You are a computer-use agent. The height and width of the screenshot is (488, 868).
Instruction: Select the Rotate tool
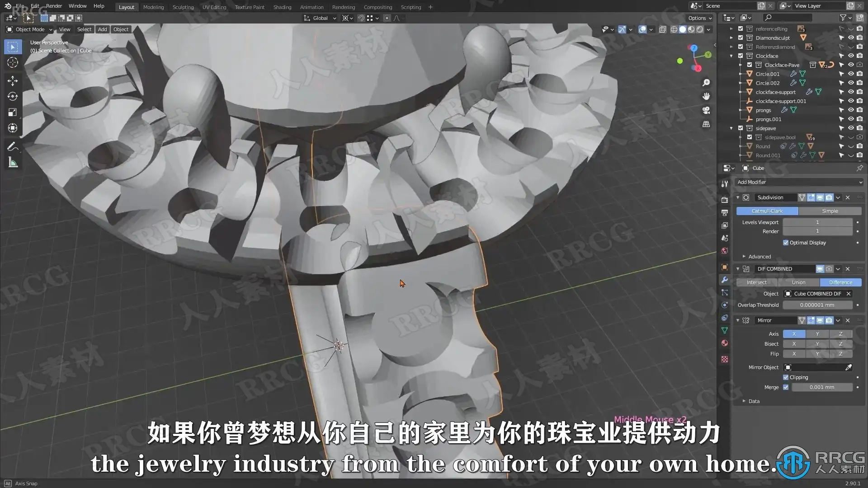pyautogui.click(x=13, y=96)
